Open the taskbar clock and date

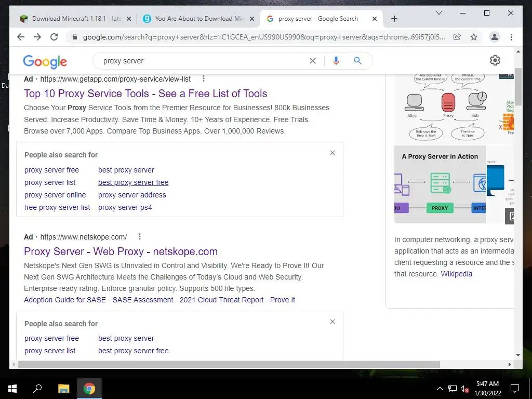(x=487, y=389)
